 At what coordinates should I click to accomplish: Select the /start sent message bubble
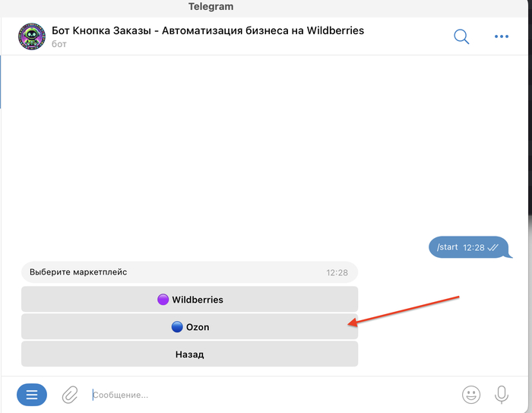[470, 247]
